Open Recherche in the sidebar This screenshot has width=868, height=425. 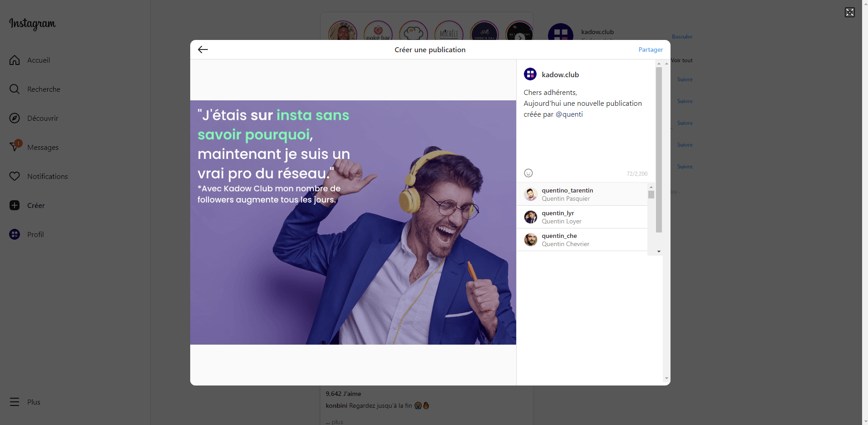point(35,89)
